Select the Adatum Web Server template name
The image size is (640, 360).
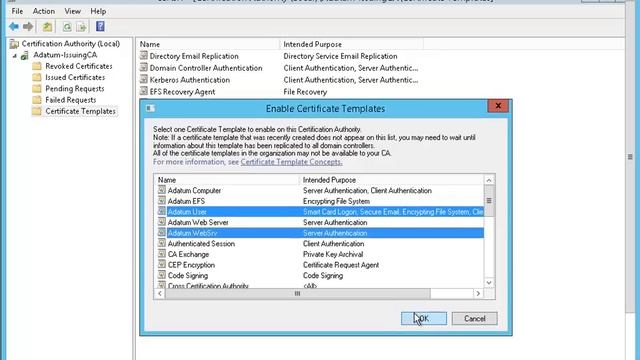198,222
